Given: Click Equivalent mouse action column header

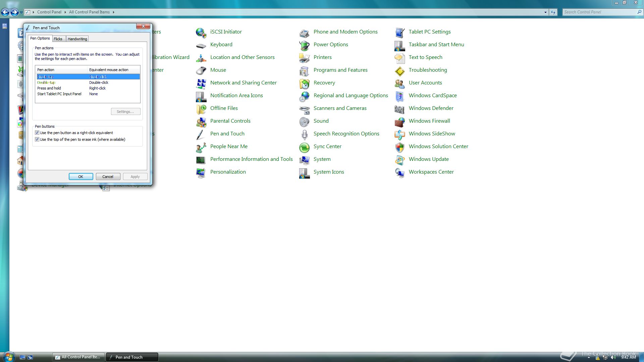Looking at the screenshot, I should point(113,70).
